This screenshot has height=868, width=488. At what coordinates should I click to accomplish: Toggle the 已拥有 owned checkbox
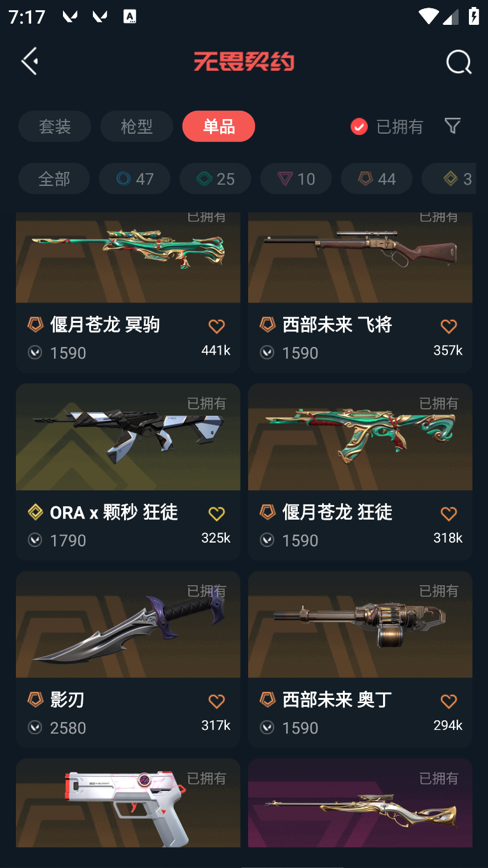359,126
